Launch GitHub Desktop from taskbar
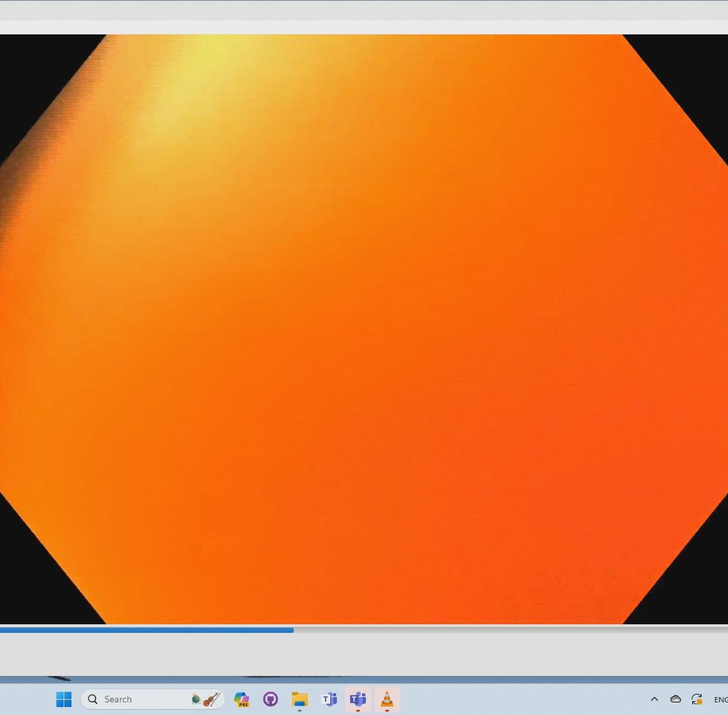The width and height of the screenshot is (728, 715). 271,699
